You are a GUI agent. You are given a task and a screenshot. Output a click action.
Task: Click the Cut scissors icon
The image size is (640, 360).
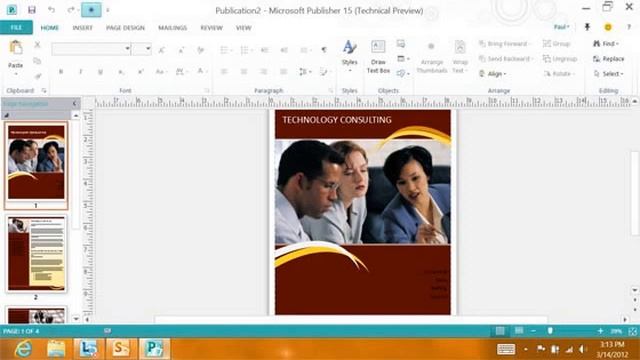tap(37, 44)
